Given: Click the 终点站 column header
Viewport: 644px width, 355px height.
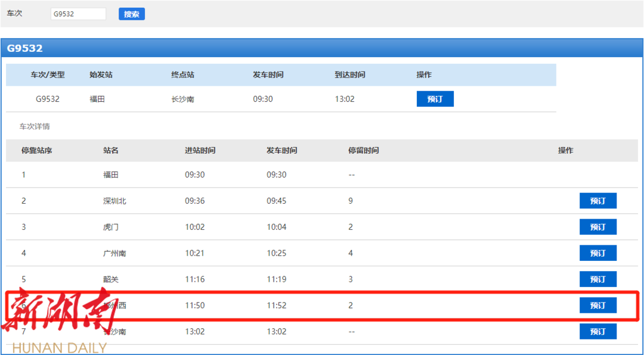Looking at the screenshot, I should tap(182, 75).
